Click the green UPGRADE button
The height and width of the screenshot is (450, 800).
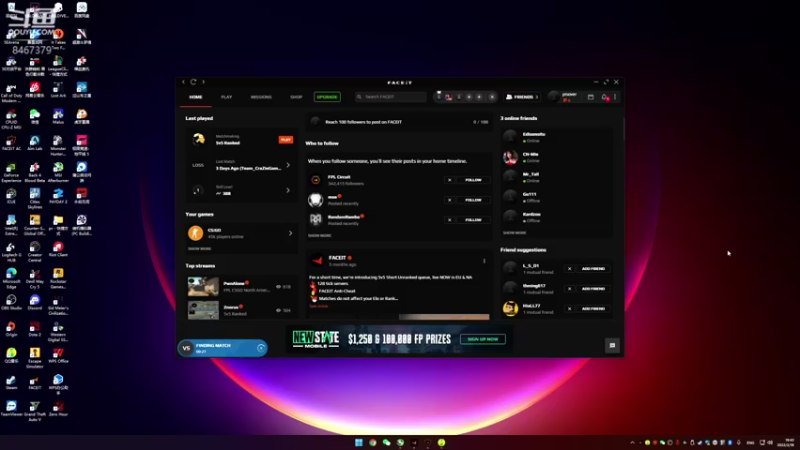[327, 97]
